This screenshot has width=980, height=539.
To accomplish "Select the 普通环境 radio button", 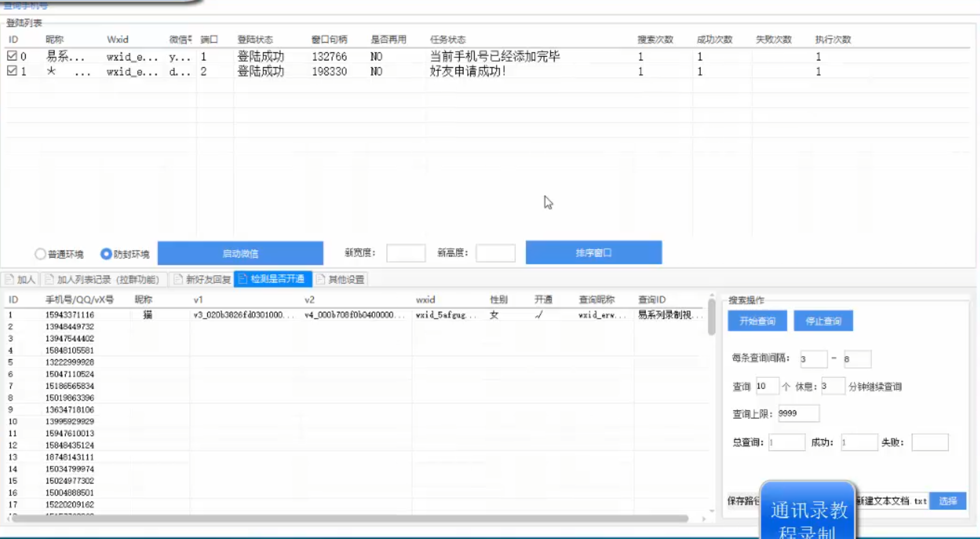I will click(40, 254).
